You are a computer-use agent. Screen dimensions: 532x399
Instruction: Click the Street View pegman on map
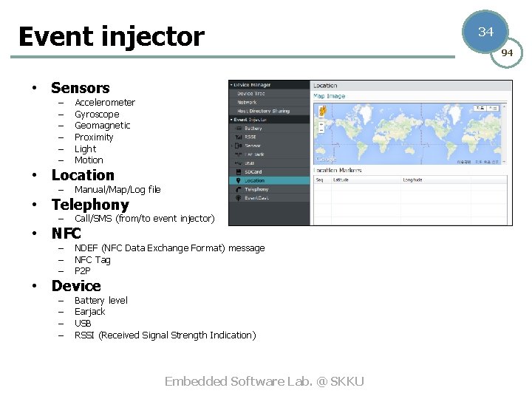(x=323, y=111)
